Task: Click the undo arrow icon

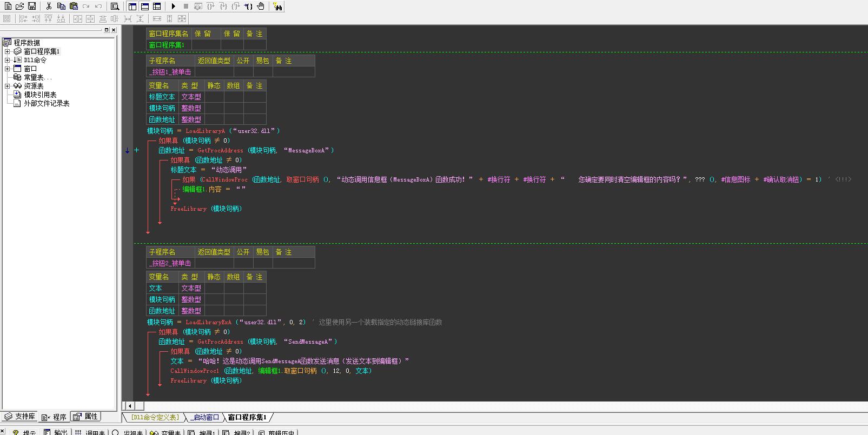Action: pyautogui.click(x=98, y=6)
